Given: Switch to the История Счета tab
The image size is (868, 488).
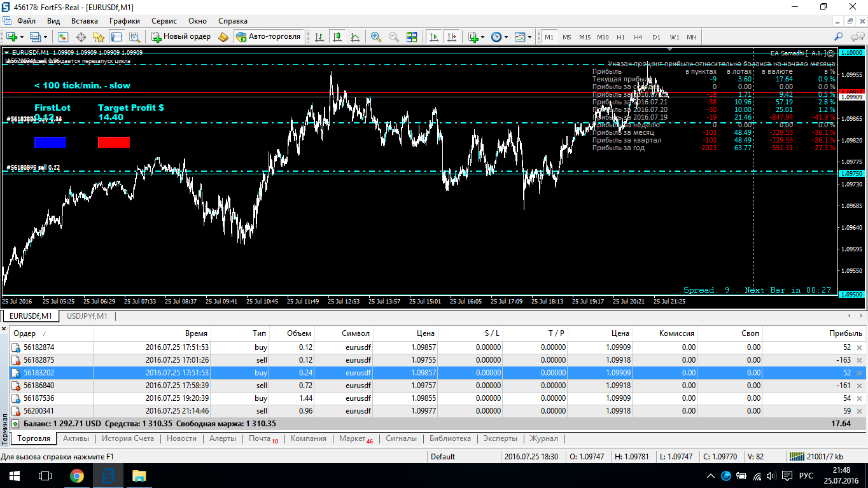Looking at the screenshot, I should click(x=128, y=438).
